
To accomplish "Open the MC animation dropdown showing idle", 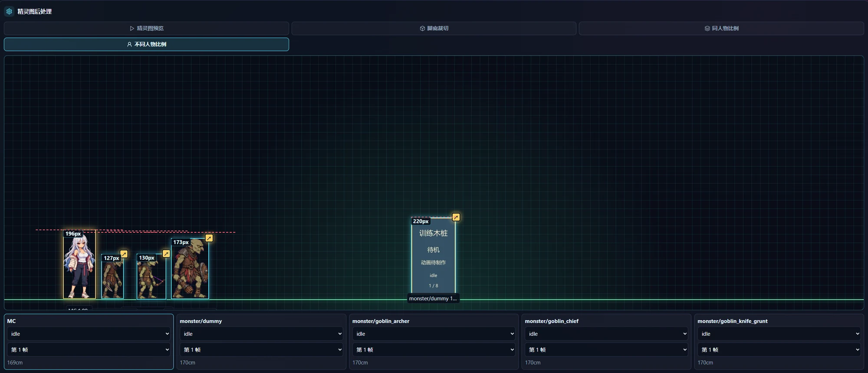I will pos(89,334).
